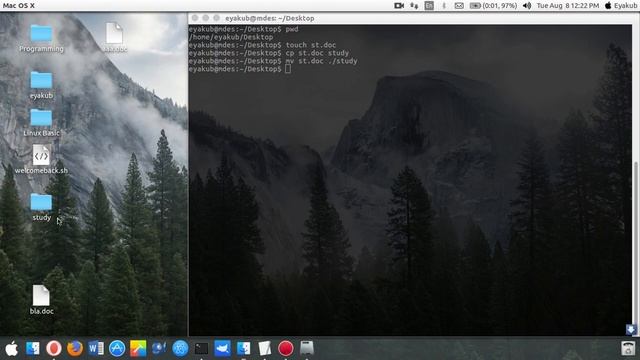Open the globe app icon in dock
Image resolution: width=640 pixels, height=360 pixels.
(x=159, y=349)
